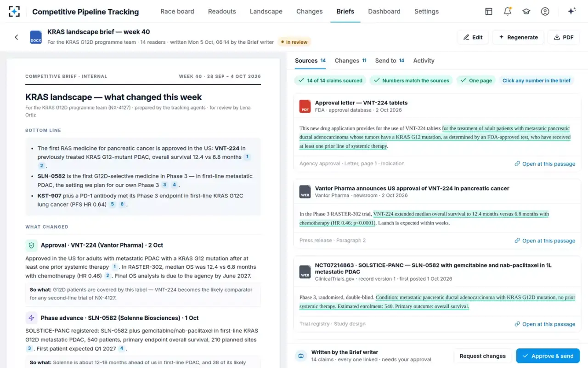Edit the KRAS landscape brief
588x368 pixels.
(473, 37)
